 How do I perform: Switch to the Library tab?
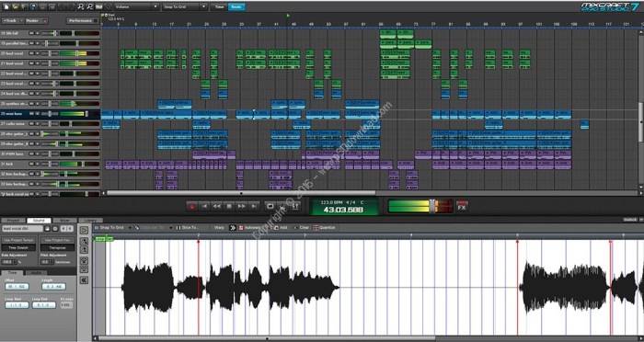tap(90, 221)
